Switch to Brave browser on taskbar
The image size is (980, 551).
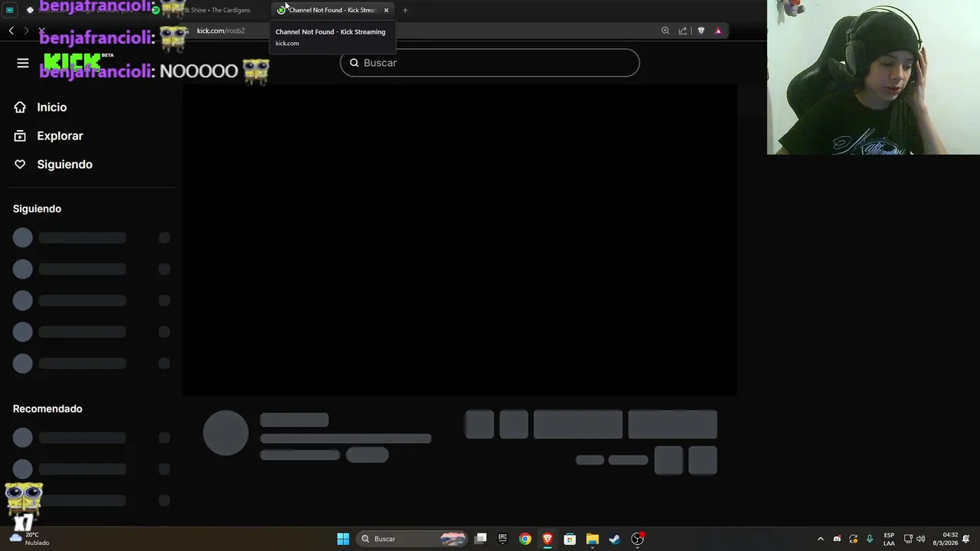(x=547, y=539)
